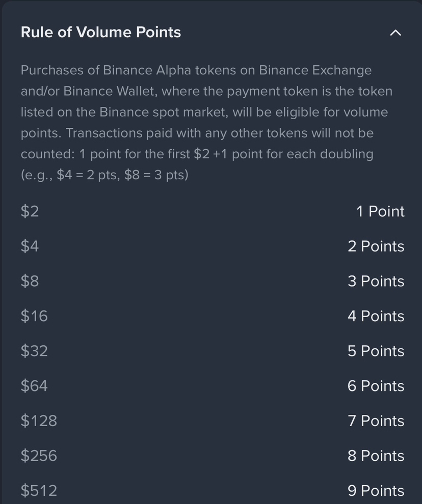The width and height of the screenshot is (422, 504).
Task: Select the $16 amount label
Action: pyautogui.click(x=34, y=316)
